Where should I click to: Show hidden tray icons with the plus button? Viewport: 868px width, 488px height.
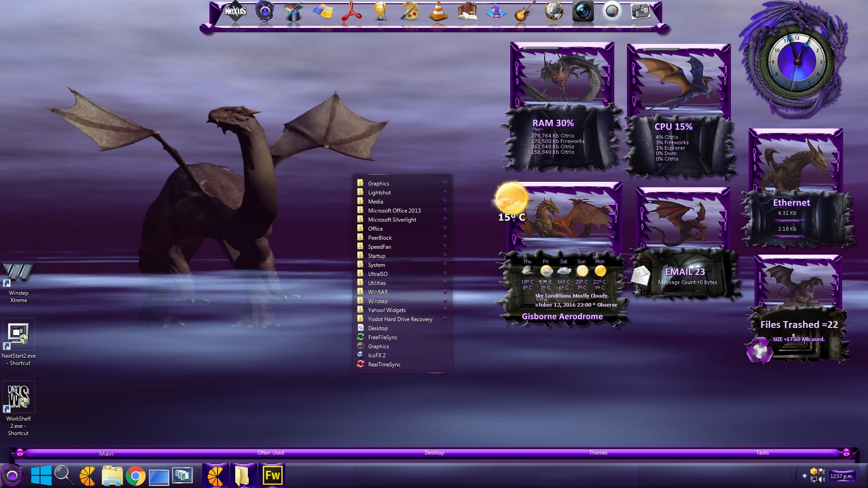pos(804,476)
